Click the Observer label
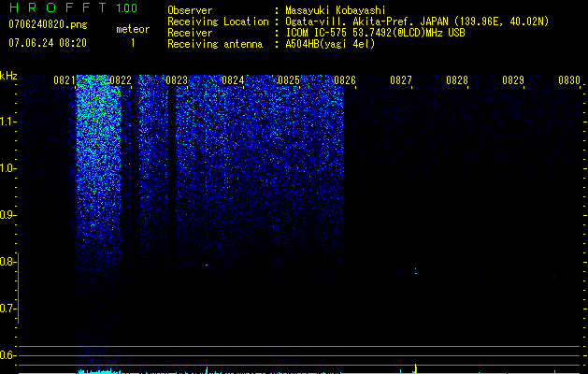Screen dimensions: 588x374 (190, 10)
